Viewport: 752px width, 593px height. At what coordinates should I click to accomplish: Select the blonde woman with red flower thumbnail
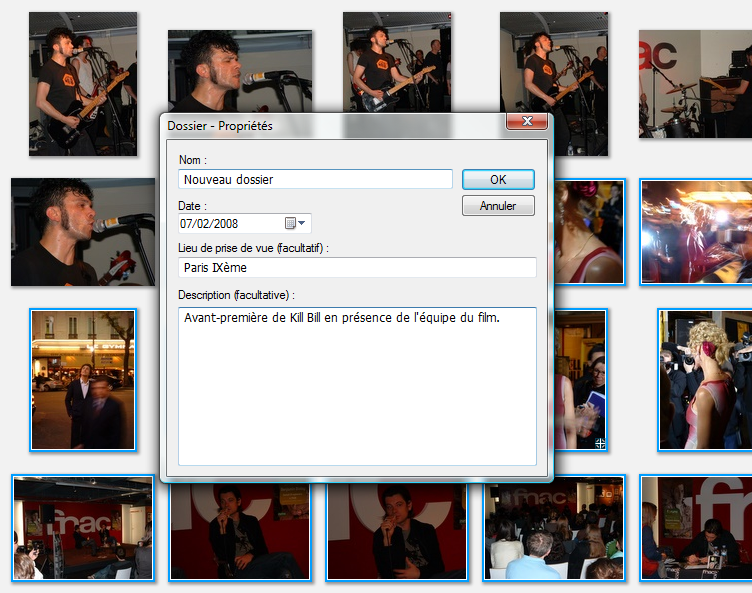705,380
